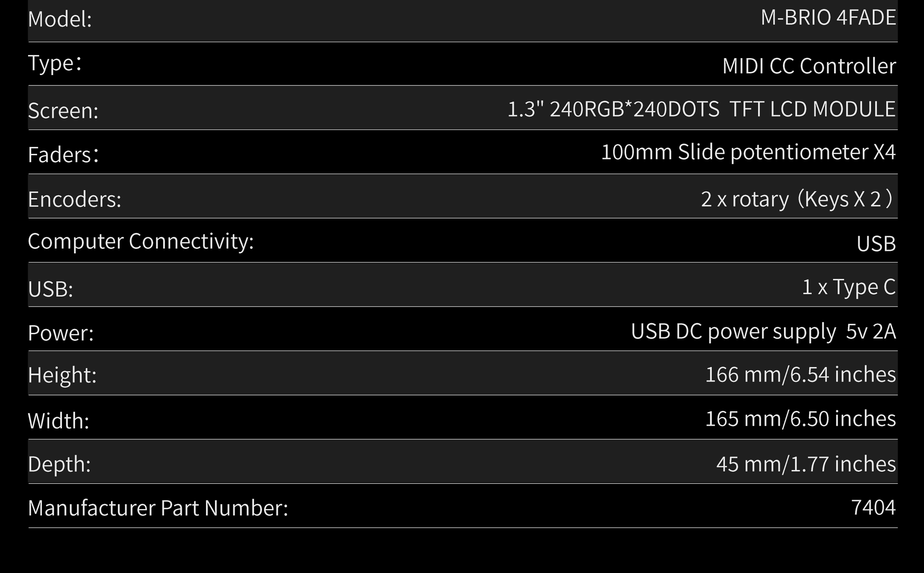924x573 pixels.
Task: Click the Manufacturer Part Number label
Action: [158, 508]
